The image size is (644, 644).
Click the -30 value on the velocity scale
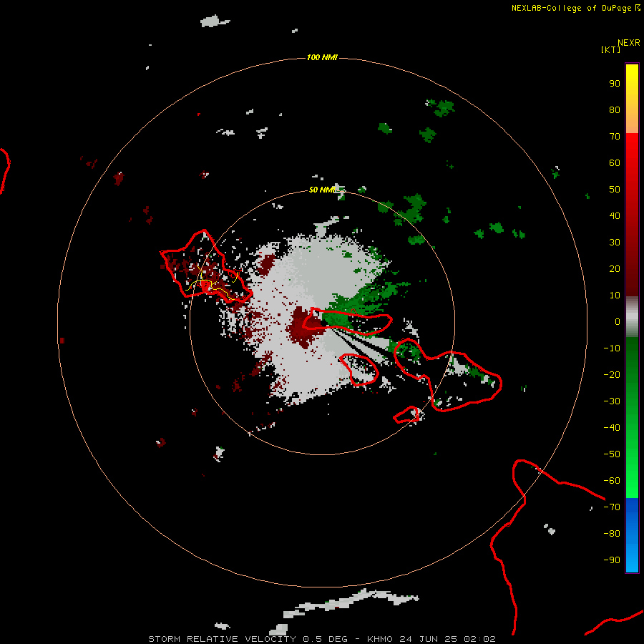[x=612, y=401]
